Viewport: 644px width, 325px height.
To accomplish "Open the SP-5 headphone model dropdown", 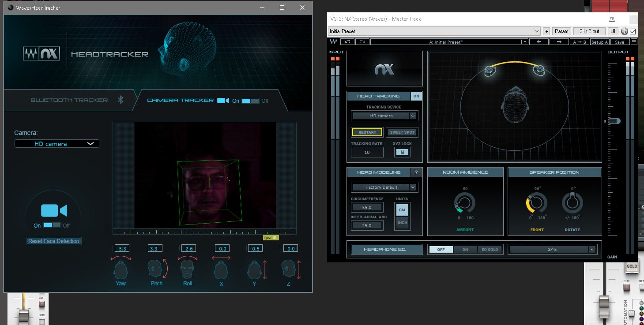I will pos(553,249).
